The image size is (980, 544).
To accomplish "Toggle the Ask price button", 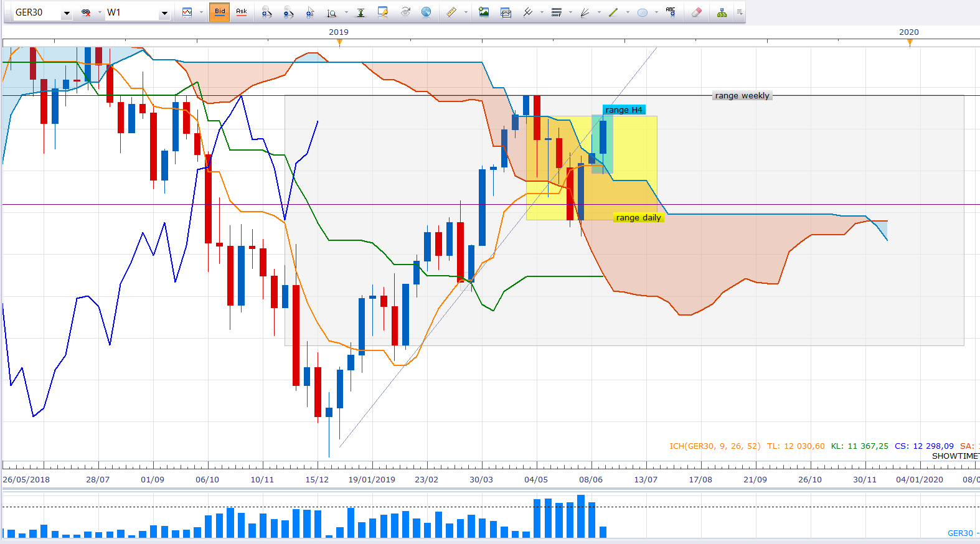I will point(242,12).
